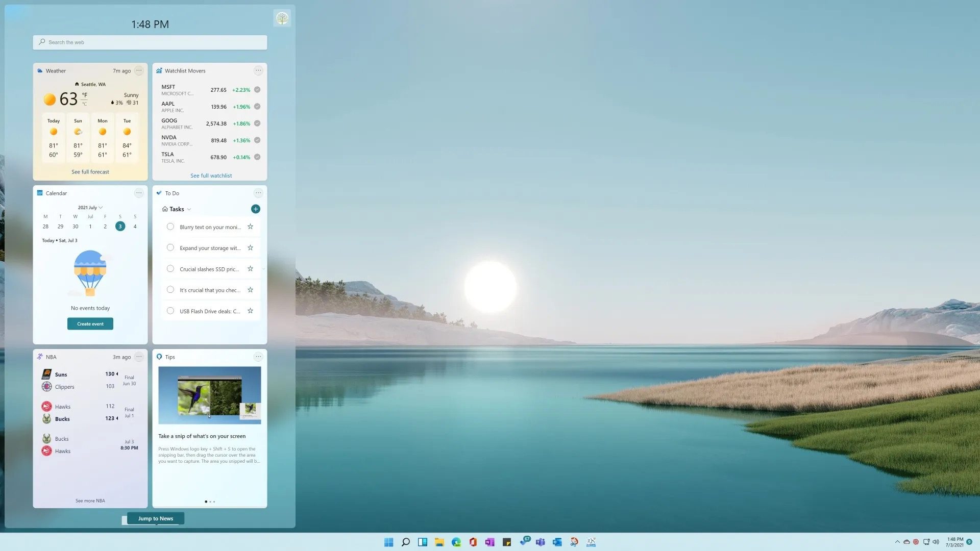Open Microsoft Edge Dev from the taskbar
Image resolution: width=980 pixels, height=551 pixels.
(456, 542)
